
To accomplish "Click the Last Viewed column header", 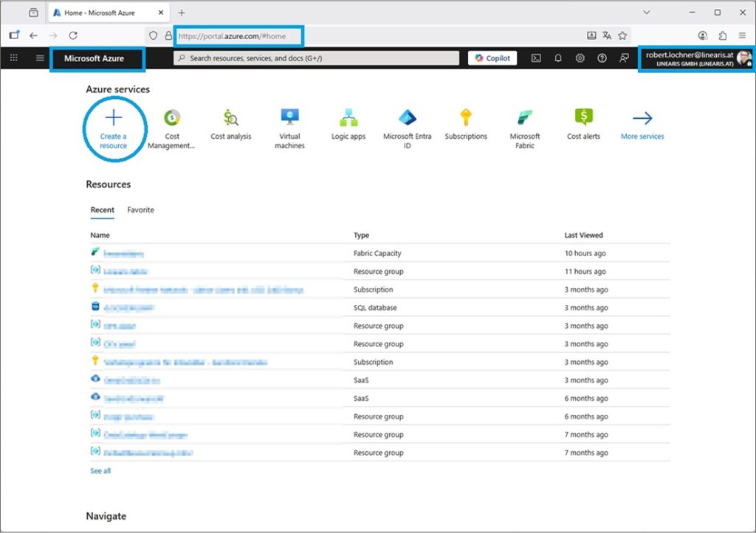I will point(583,235).
